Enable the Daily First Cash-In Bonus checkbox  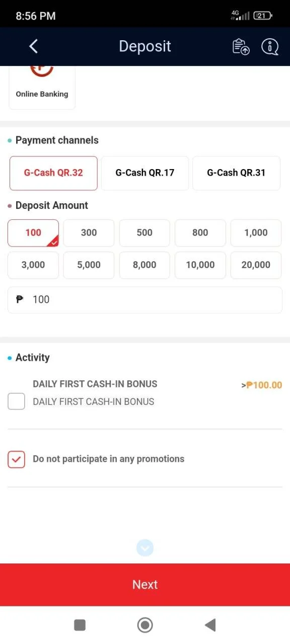(17, 401)
